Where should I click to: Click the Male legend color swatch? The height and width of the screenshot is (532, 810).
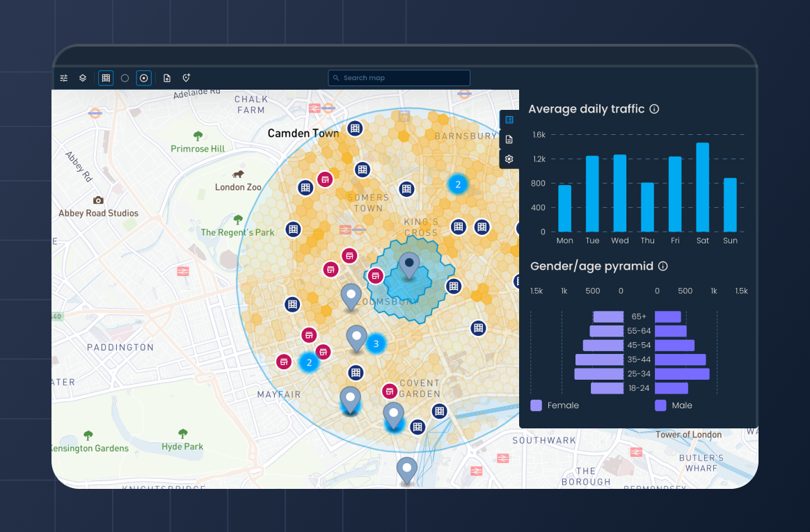(x=660, y=405)
